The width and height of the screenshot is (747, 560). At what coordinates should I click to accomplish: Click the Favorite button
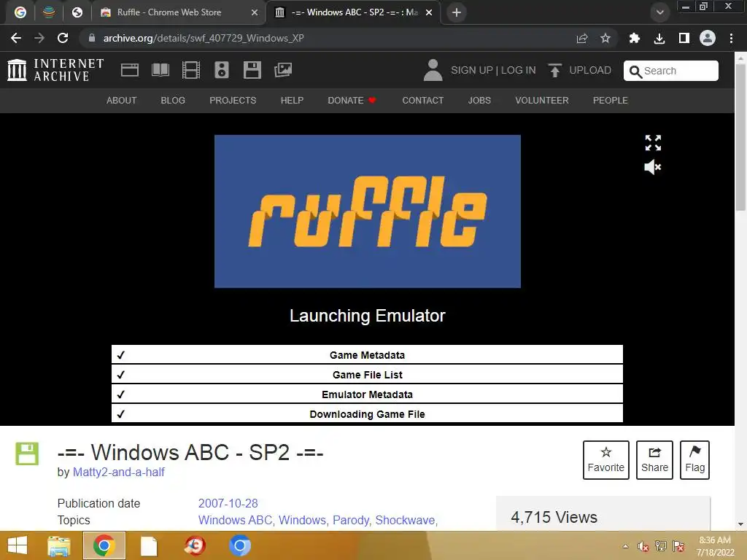pyautogui.click(x=606, y=460)
